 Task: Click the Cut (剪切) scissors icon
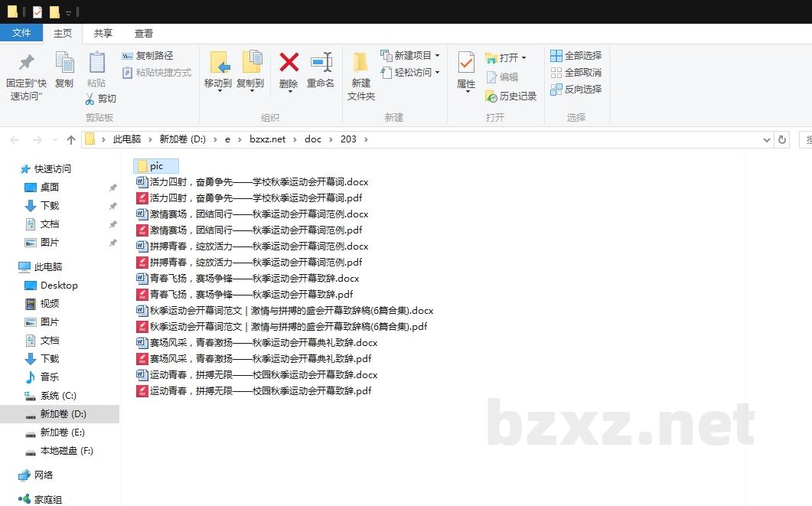coord(90,99)
